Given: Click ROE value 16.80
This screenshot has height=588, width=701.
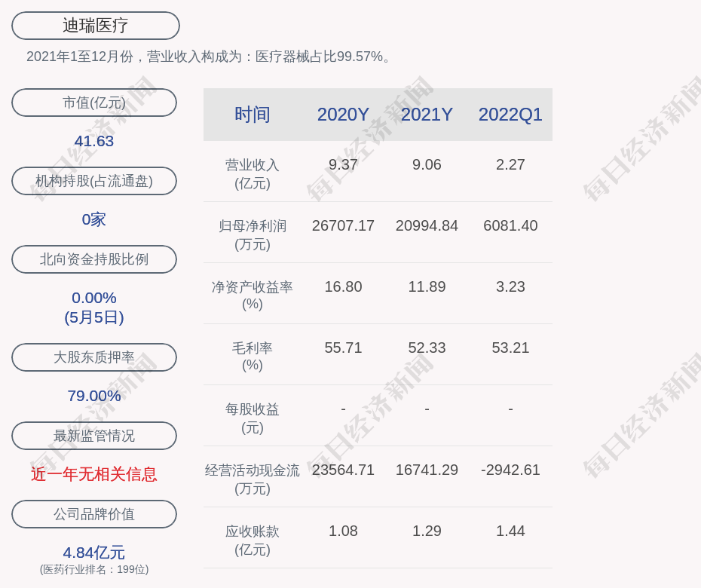Looking at the screenshot, I should [343, 286].
